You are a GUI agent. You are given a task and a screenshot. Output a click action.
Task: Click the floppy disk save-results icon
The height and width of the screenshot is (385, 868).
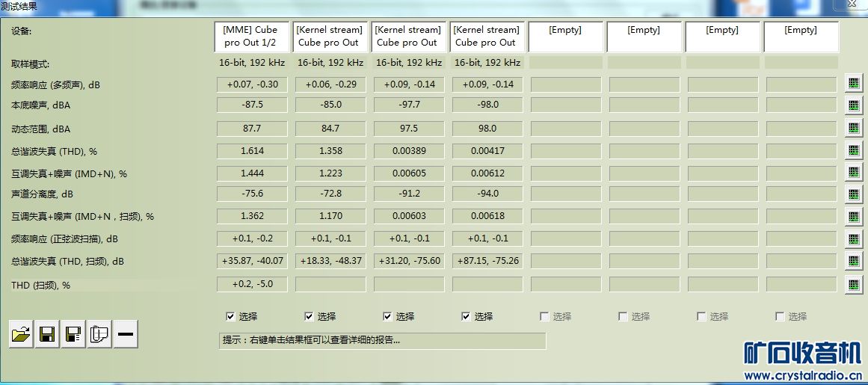tap(47, 334)
